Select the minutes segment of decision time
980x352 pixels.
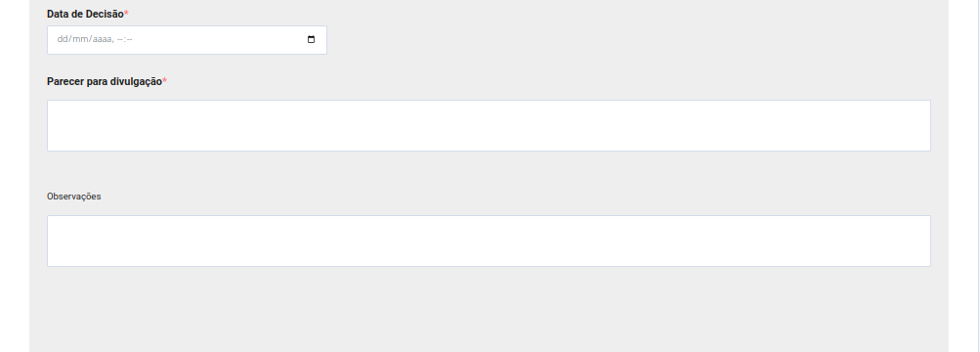pos(129,39)
